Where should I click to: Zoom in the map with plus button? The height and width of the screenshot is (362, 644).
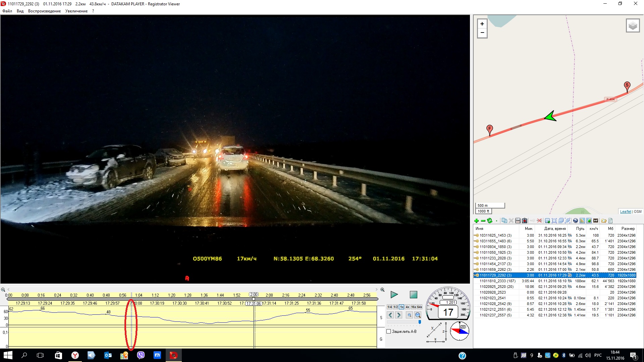point(482,24)
